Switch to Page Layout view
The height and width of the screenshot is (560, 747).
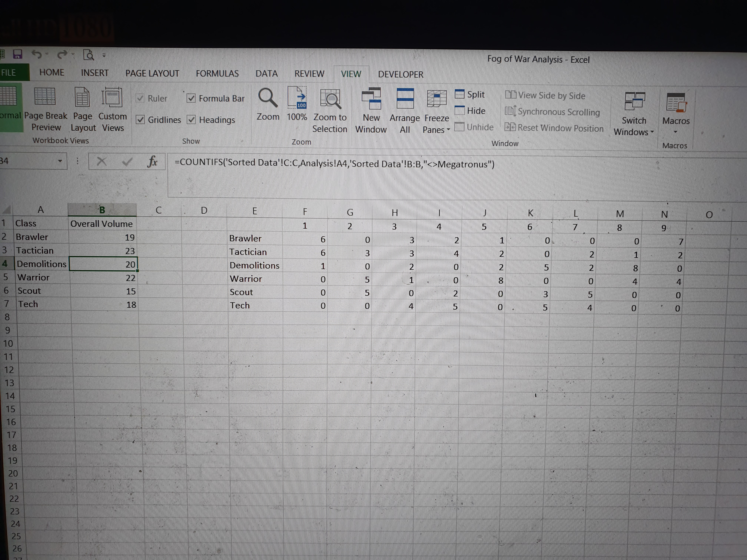[83, 109]
